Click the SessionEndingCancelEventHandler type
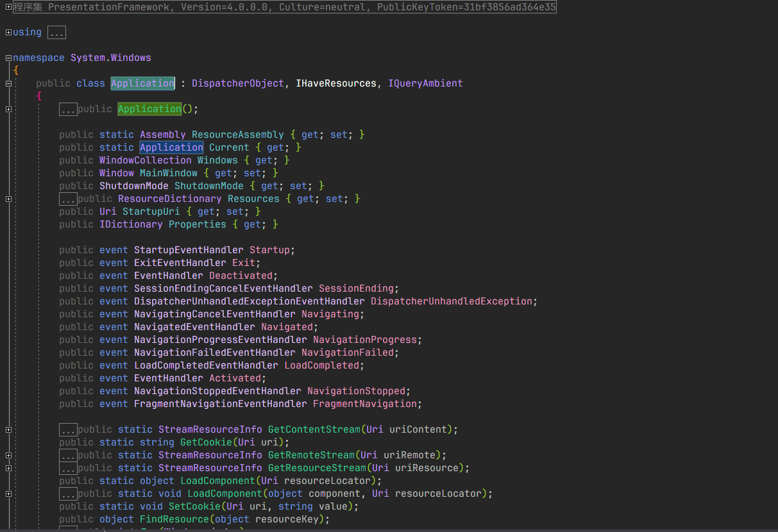The width and height of the screenshot is (778, 532). [223, 288]
